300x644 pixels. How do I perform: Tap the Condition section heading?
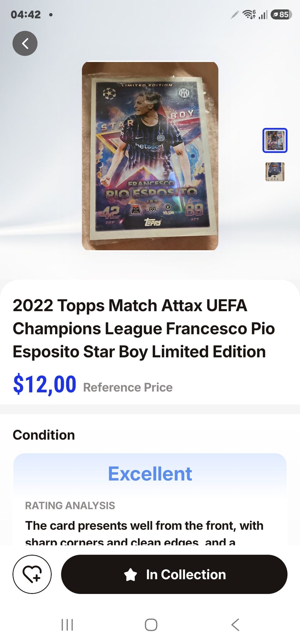44,435
